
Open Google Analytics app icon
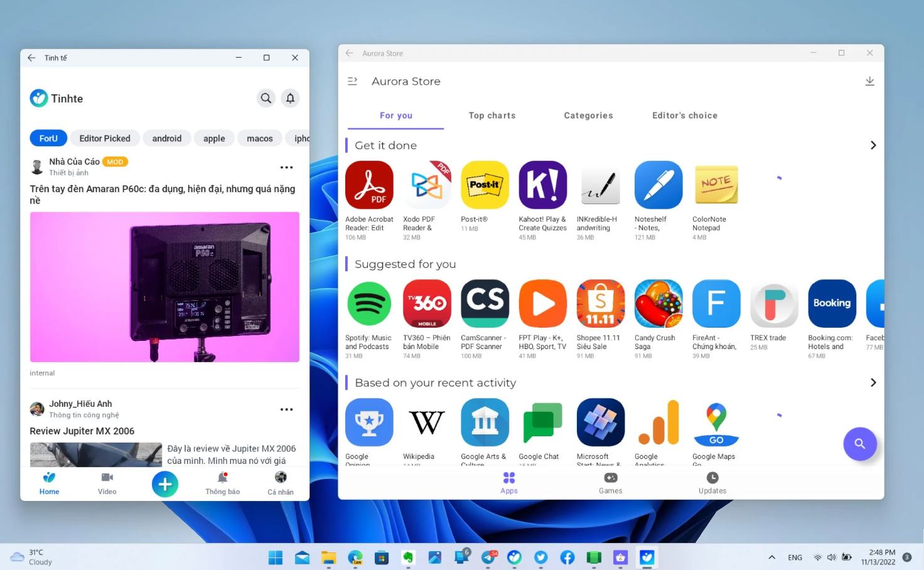pos(658,422)
